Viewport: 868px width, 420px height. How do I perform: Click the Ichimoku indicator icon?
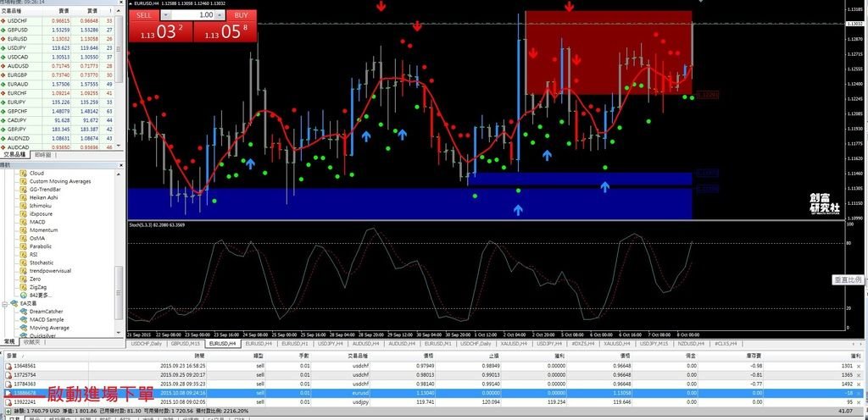pyautogui.click(x=23, y=206)
